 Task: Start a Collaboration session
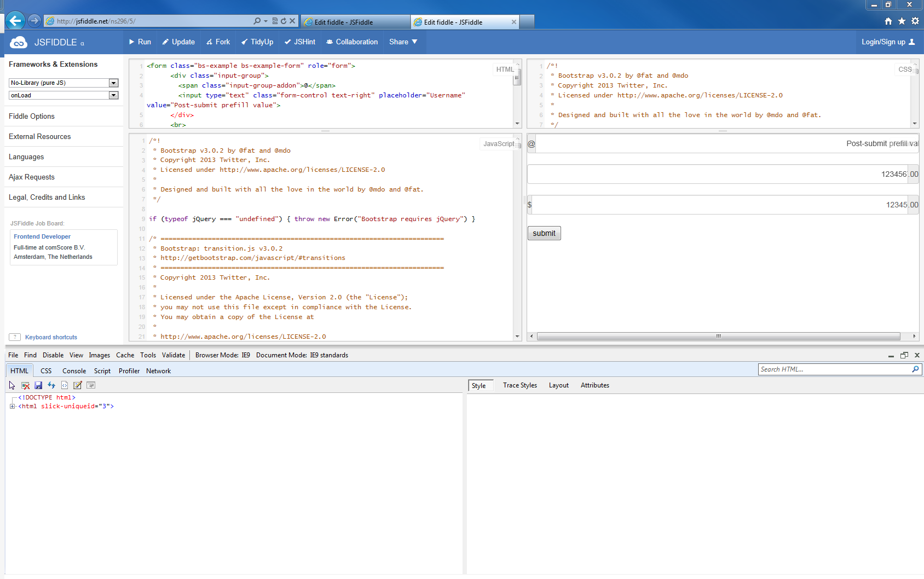pos(352,42)
